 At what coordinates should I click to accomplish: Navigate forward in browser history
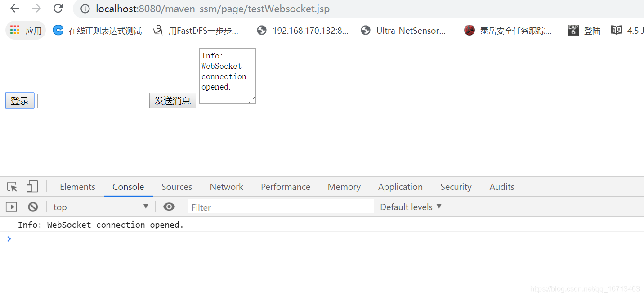pyautogui.click(x=36, y=8)
